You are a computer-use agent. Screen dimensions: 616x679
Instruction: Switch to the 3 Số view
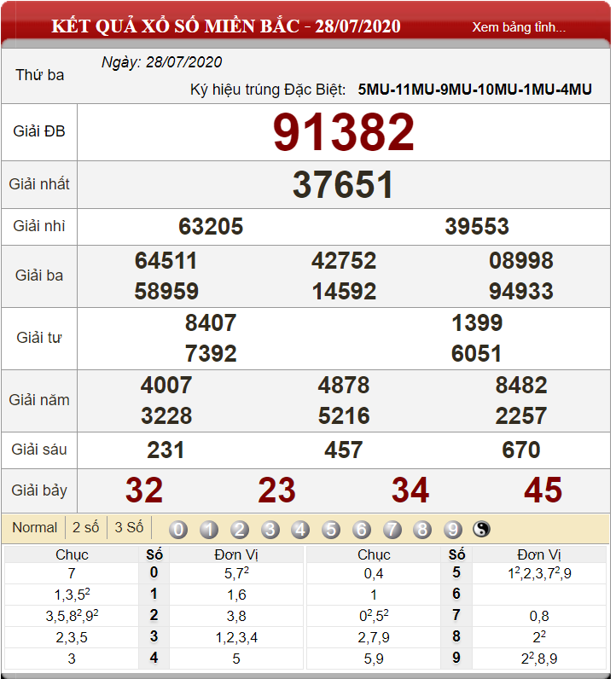129,527
